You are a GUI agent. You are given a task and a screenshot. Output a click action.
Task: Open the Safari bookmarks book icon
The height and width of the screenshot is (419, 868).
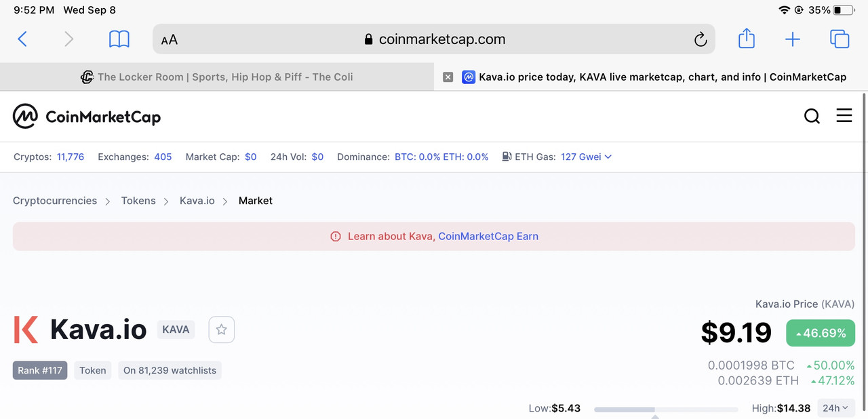pos(119,39)
